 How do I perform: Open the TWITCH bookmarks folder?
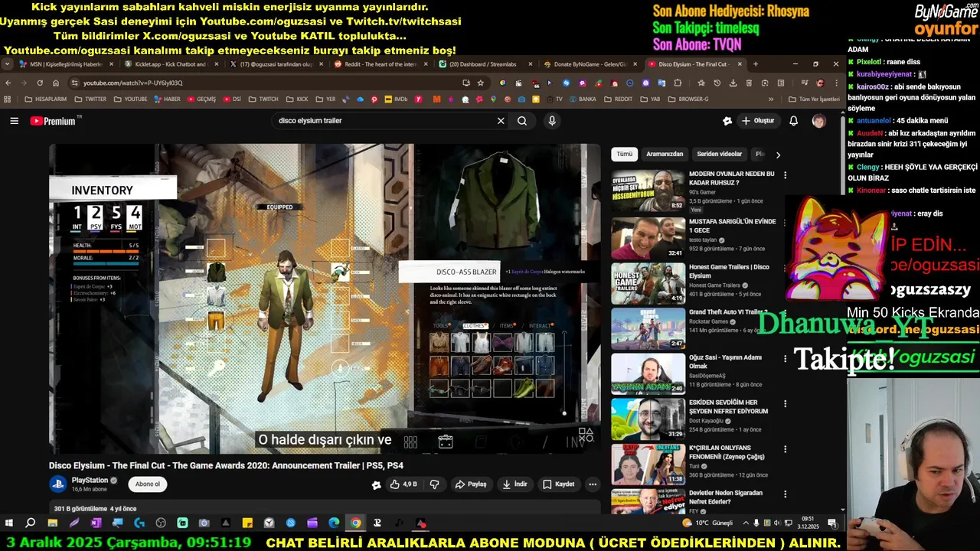click(263, 99)
